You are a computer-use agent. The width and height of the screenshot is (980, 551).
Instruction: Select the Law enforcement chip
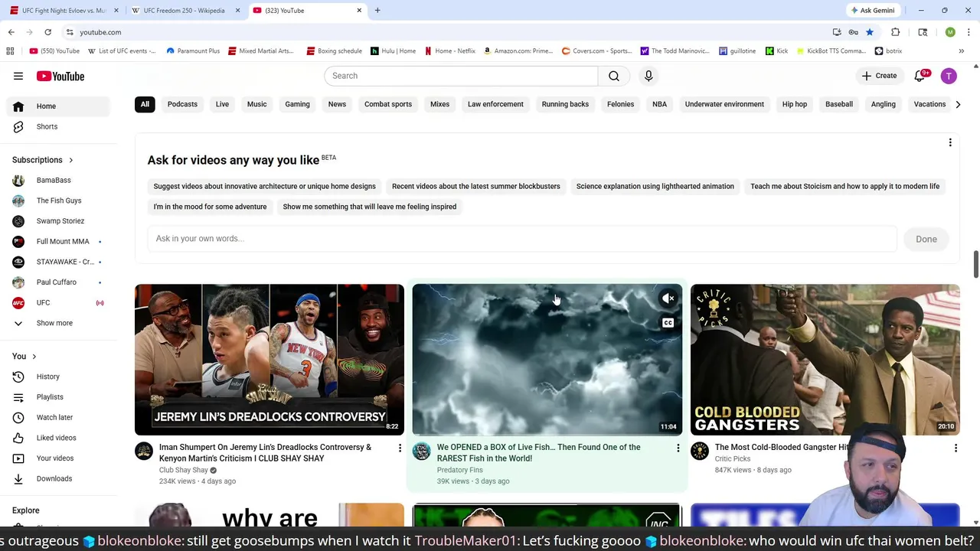(x=495, y=104)
